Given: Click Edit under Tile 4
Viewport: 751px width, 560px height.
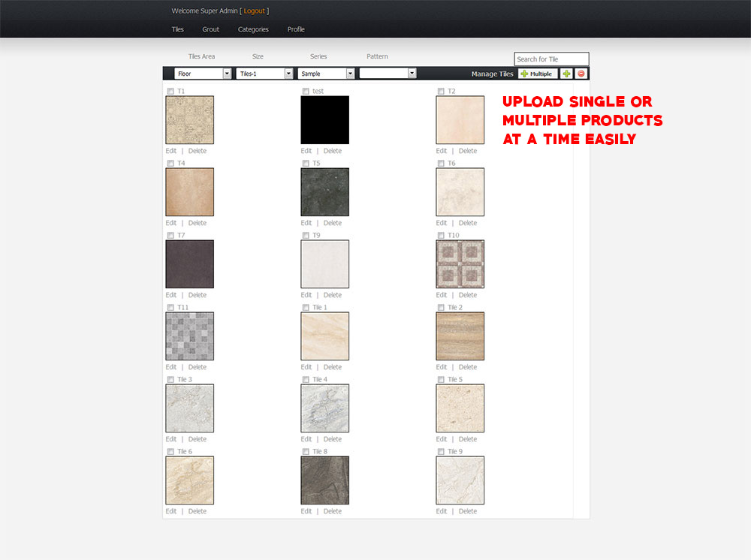Looking at the screenshot, I should (x=306, y=439).
